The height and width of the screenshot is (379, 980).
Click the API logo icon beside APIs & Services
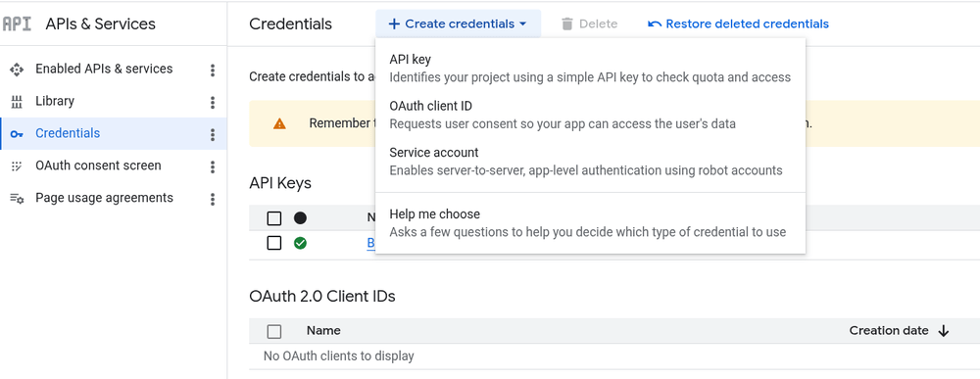tap(17, 24)
